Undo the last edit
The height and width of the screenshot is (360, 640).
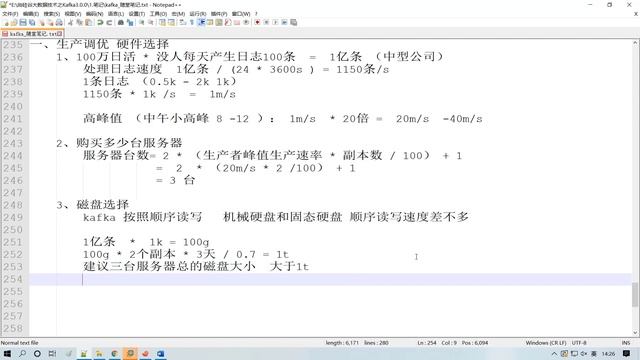click(x=100, y=22)
